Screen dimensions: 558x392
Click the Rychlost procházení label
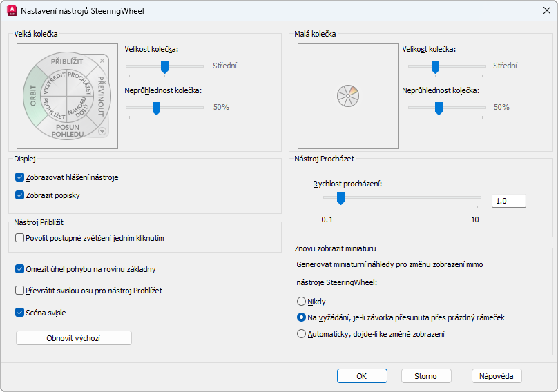click(x=347, y=184)
